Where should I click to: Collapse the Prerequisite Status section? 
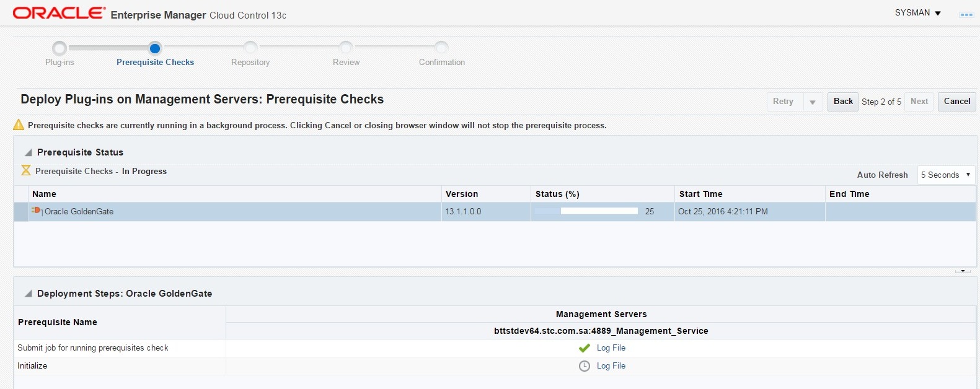point(28,152)
